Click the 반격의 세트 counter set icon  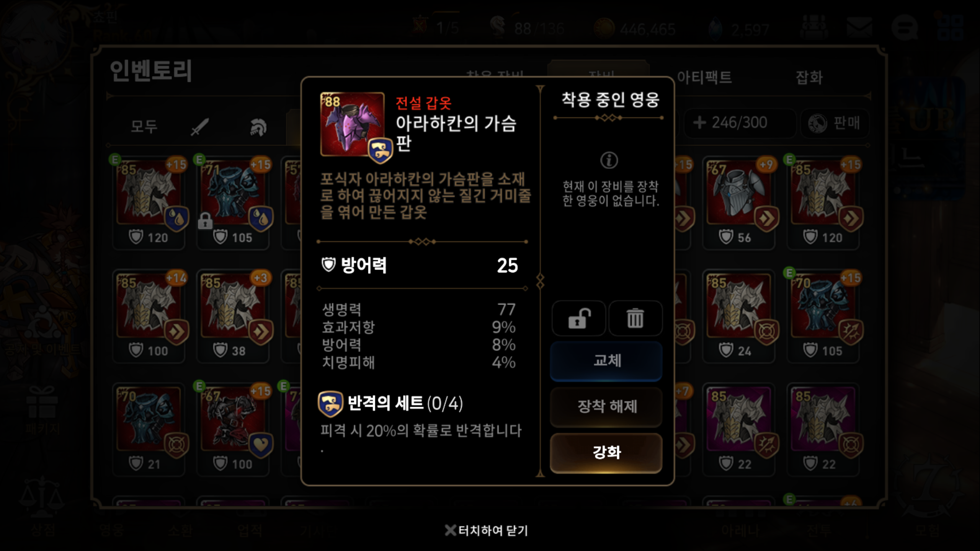[330, 404]
